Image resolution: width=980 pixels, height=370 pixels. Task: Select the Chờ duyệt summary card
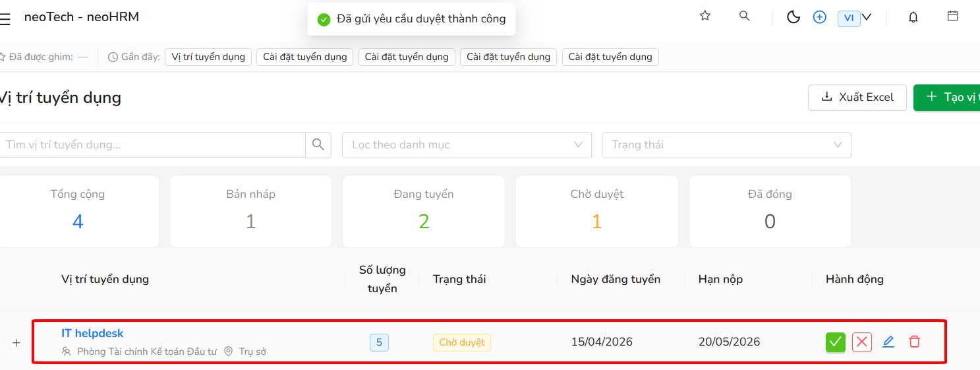pos(596,211)
